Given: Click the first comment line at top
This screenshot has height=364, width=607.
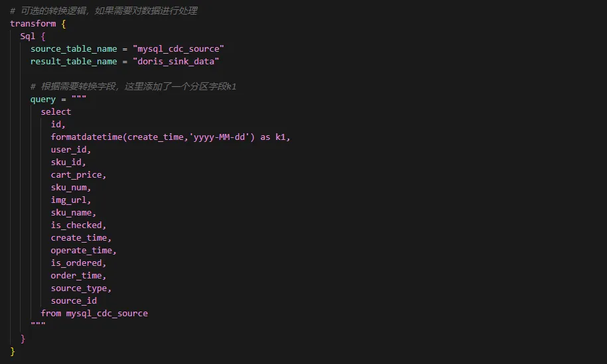Looking at the screenshot, I should 103,11.
